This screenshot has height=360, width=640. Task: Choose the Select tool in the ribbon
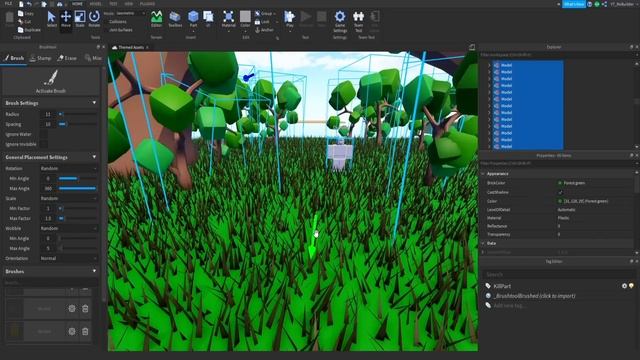[x=51, y=19]
